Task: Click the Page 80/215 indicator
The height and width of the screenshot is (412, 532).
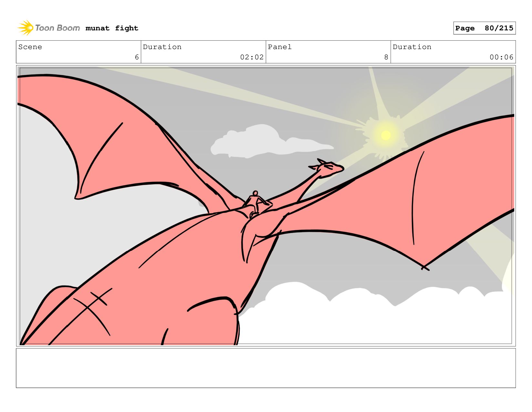Action: 484,28
